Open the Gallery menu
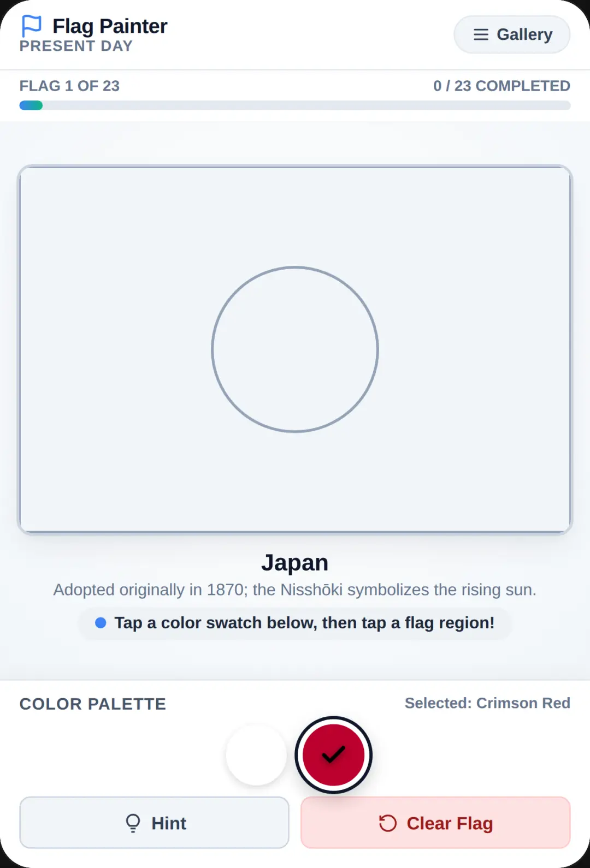Viewport: 590px width, 868px height. click(512, 34)
